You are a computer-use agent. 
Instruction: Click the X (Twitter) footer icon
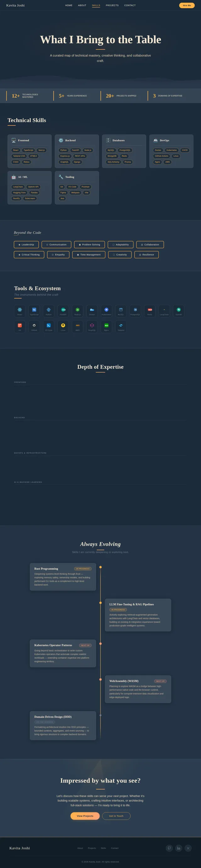(188, 848)
